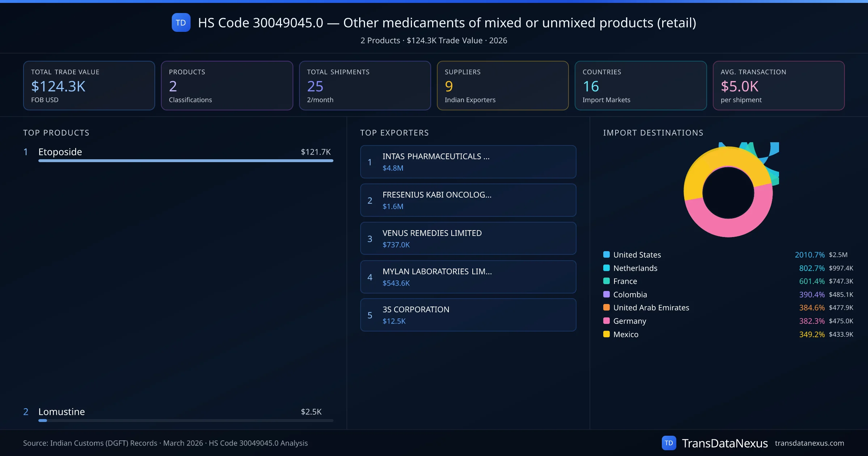Click the Suppliers stat card
The height and width of the screenshot is (456, 868).
(x=502, y=85)
